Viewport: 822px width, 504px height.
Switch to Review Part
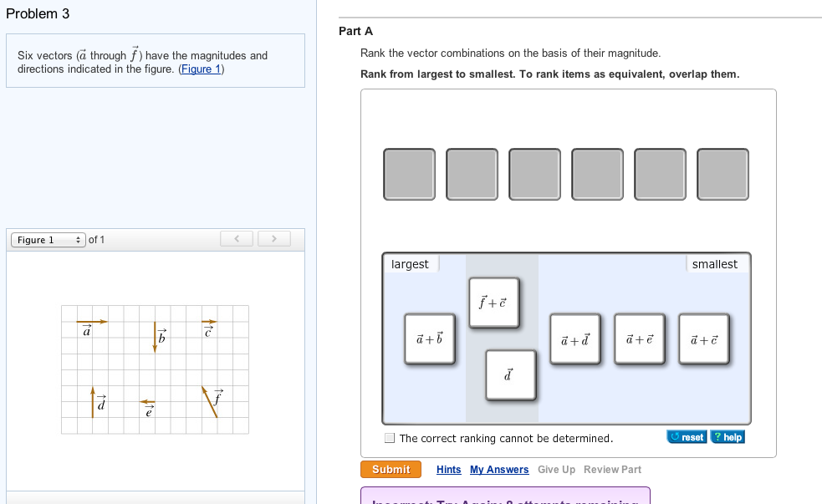tap(612, 469)
